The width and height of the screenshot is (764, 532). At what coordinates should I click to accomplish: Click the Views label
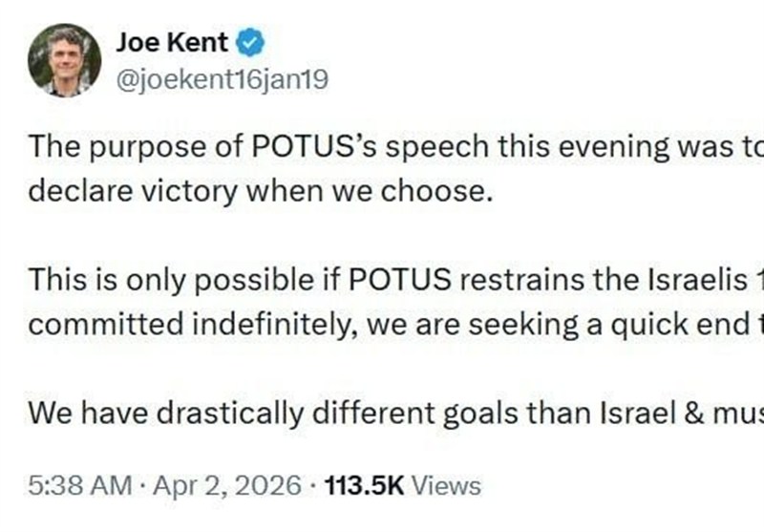(x=451, y=486)
